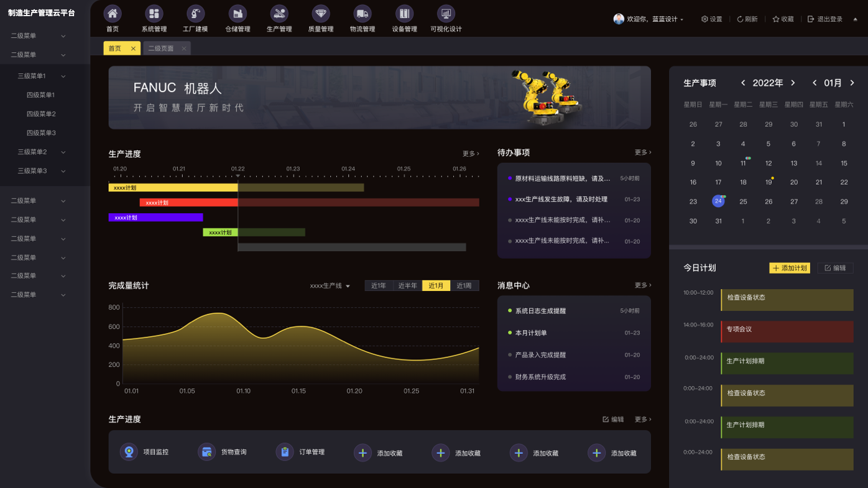Switch to the 二级页面 tab
This screenshot has height=488, width=868.
161,48
